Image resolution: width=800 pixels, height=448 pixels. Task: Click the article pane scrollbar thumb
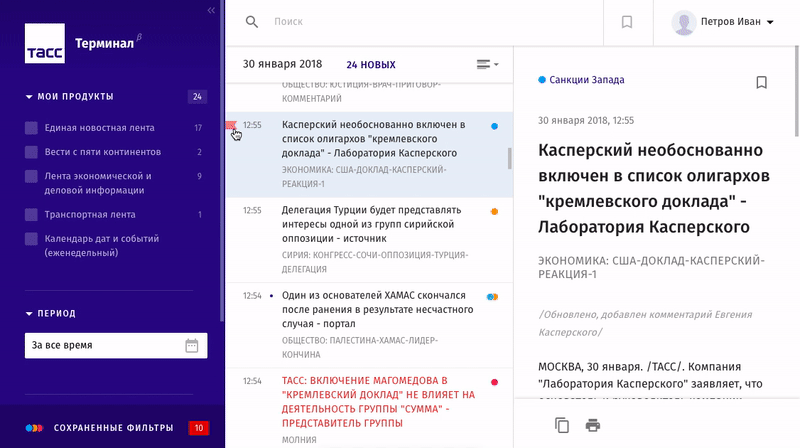click(796, 92)
